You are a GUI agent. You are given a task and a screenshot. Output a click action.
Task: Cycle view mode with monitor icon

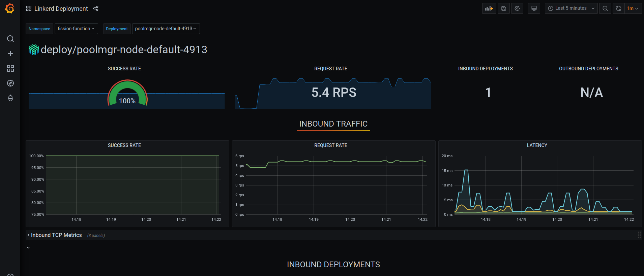point(534,8)
